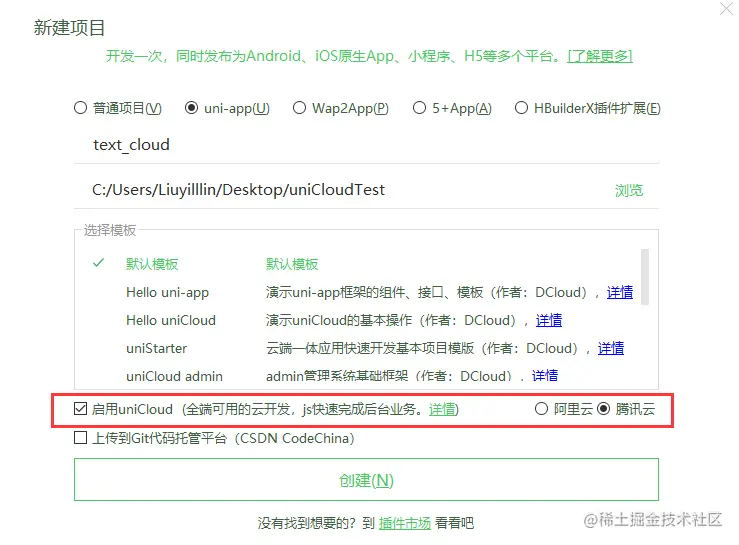
Task: Choose the 5+App(A) radio option
Action: tap(419, 108)
